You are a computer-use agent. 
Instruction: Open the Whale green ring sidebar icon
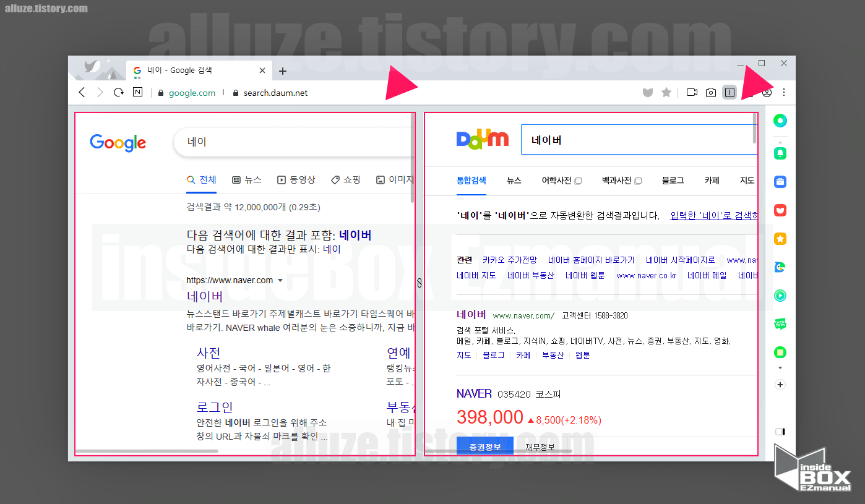[x=780, y=121]
